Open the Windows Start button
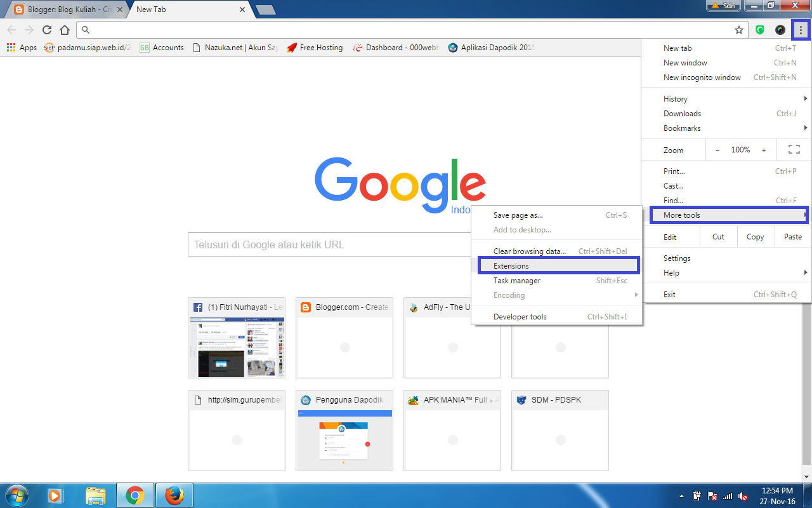This screenshot has width=812, height=508. pos(17,495)
